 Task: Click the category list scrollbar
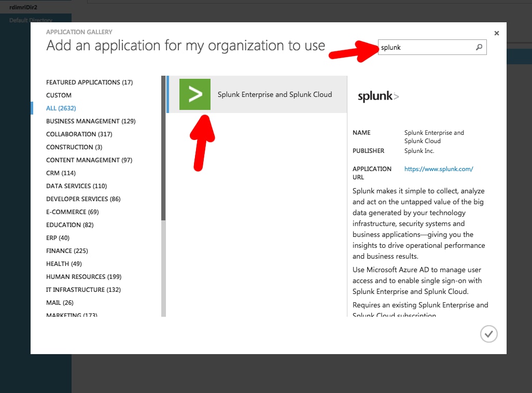(x=163, y=196)
